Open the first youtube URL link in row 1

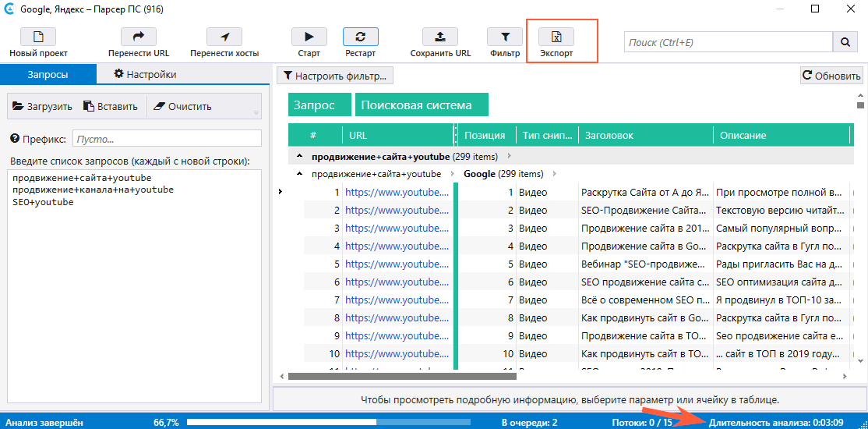(x=396, y=192)
